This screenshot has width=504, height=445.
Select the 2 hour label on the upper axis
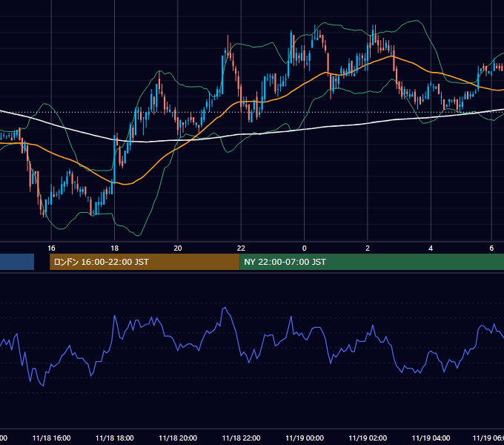[368, 248]
